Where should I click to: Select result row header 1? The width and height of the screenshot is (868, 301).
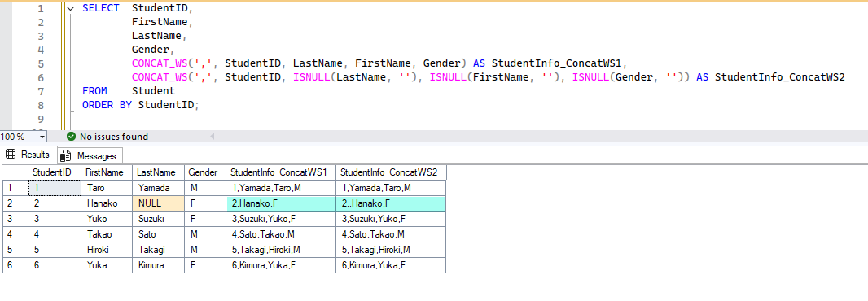point(15,188)
